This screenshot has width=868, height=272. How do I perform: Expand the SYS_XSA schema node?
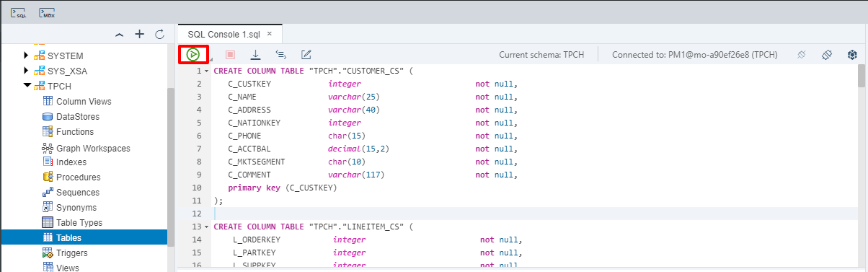tap(27, 71)
